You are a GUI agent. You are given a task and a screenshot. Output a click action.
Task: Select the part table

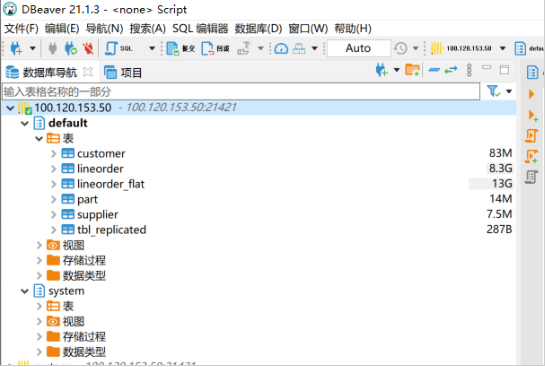(87, 199)
